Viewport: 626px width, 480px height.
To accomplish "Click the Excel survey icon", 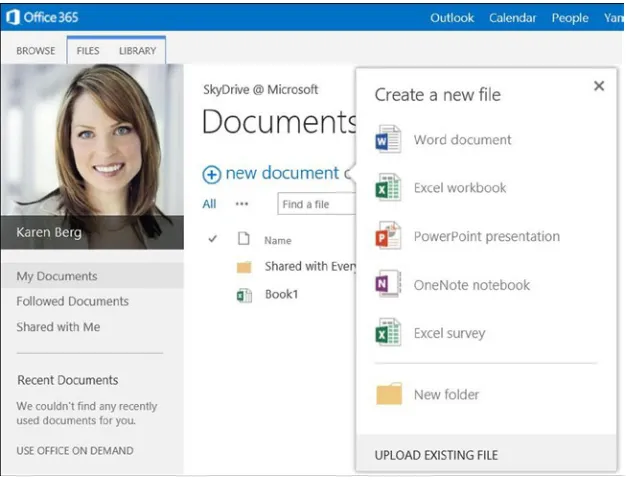I will click(388, 332).
